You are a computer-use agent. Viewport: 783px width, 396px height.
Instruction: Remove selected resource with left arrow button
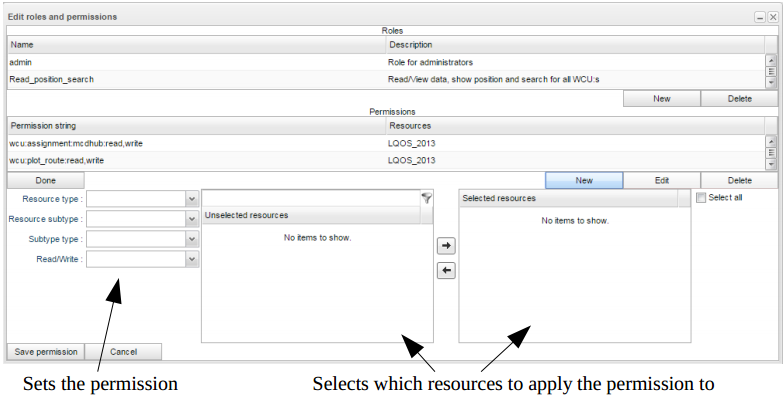pyautogui.click(x=446, y=271)
